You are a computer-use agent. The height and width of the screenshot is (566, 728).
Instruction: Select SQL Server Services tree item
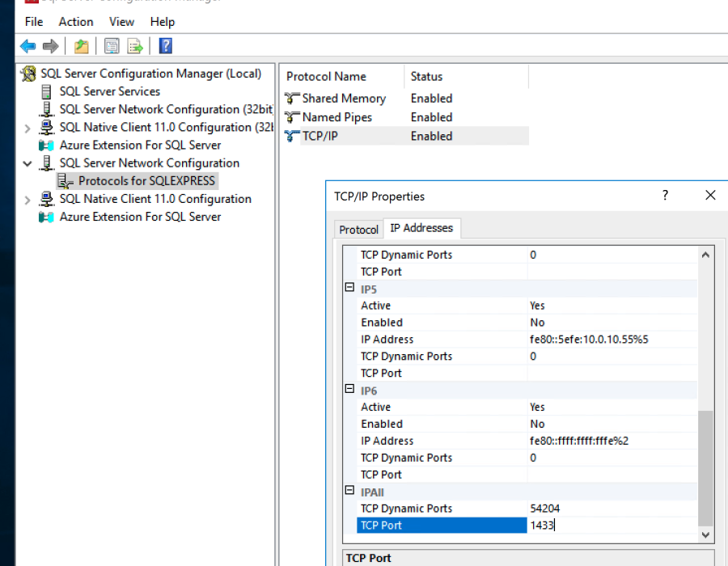[x=109, y=91]
